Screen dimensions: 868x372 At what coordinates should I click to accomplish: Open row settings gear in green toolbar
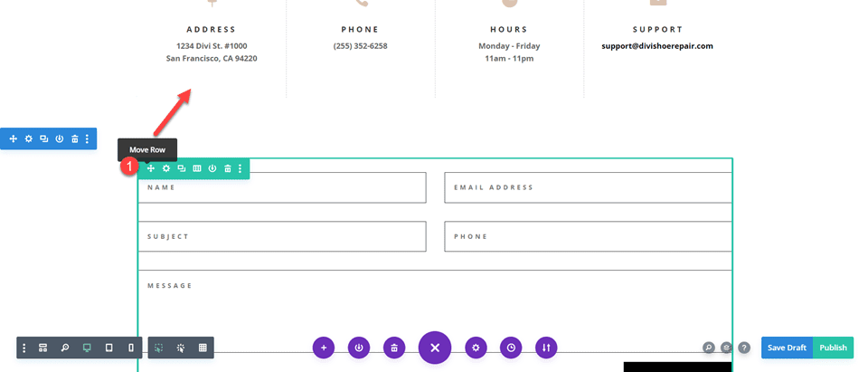[166, 168]
